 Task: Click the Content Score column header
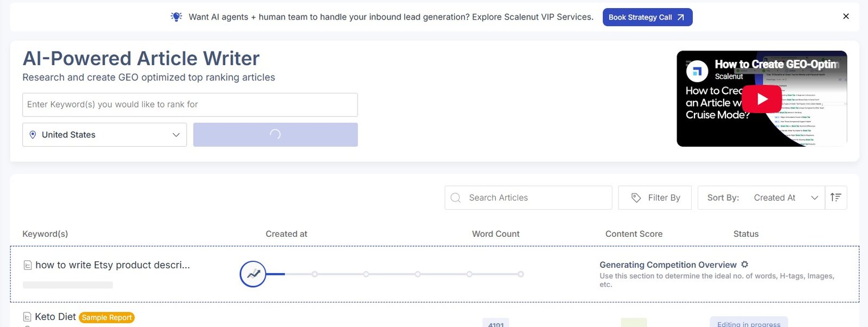tap(634, 234)
